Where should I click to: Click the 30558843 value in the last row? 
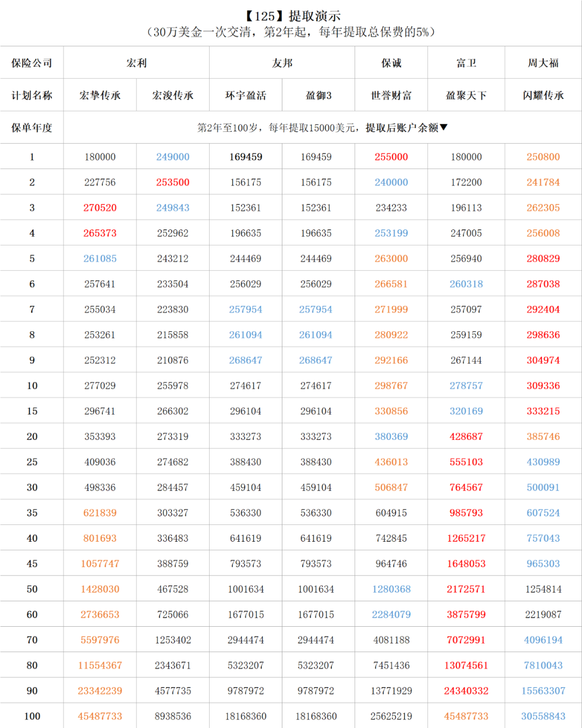coord(543,716)
